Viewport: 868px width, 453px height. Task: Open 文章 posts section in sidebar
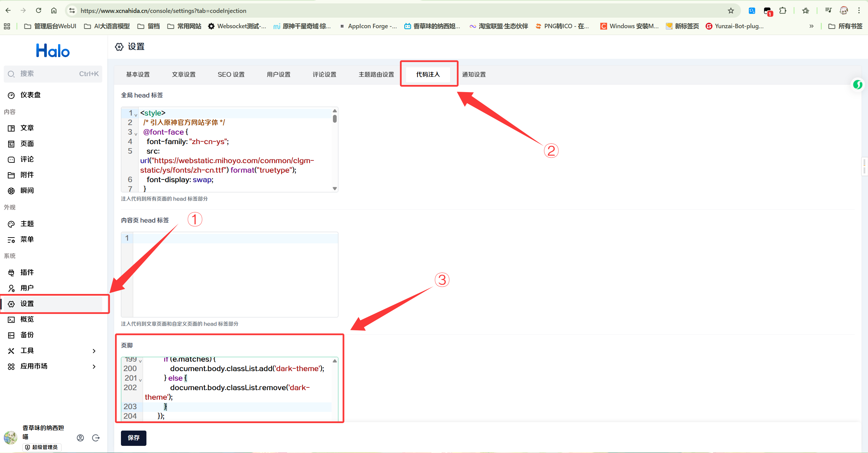point(27,128)
